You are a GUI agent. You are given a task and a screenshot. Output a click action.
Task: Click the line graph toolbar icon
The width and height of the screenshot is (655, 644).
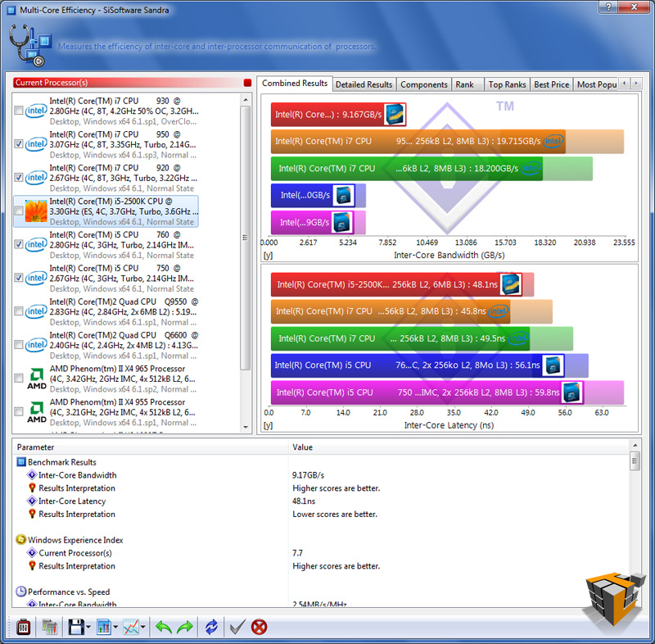(131, 627)
